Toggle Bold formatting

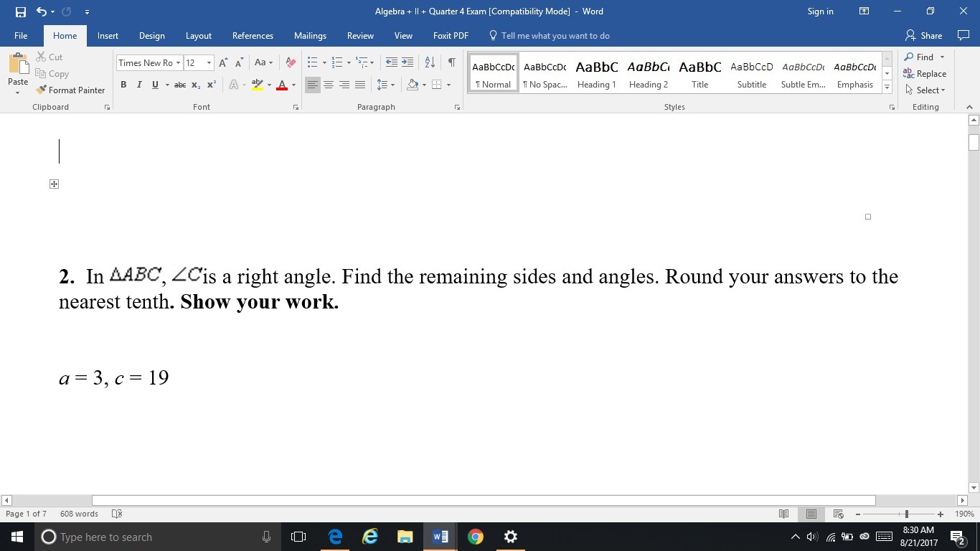coord(123,85)
